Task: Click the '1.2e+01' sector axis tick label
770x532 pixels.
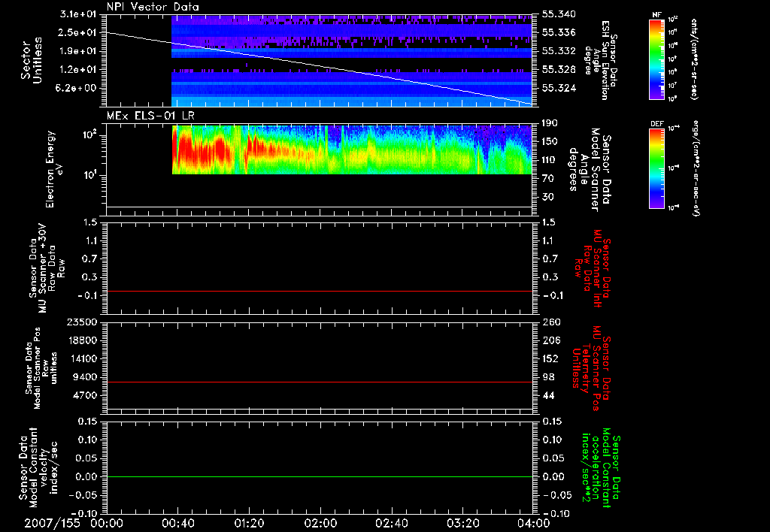Action: pyautogui.click(x=78, y=70)
